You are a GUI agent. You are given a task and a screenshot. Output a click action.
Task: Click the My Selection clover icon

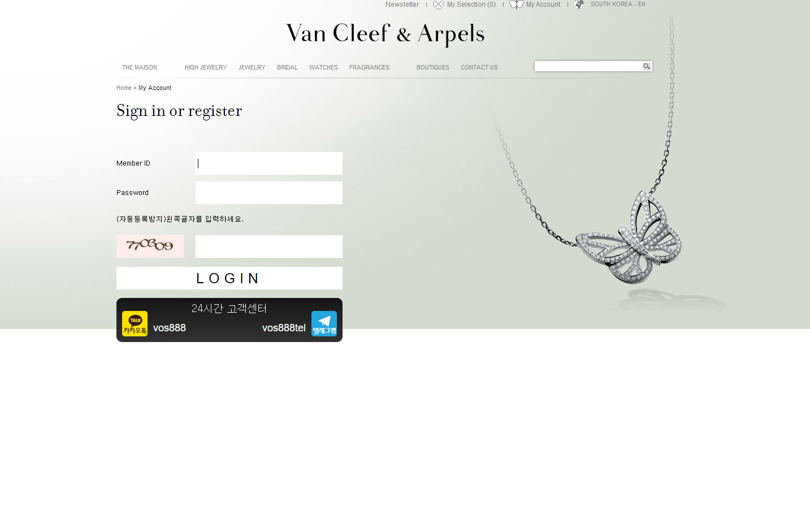[x=438, y=5]
